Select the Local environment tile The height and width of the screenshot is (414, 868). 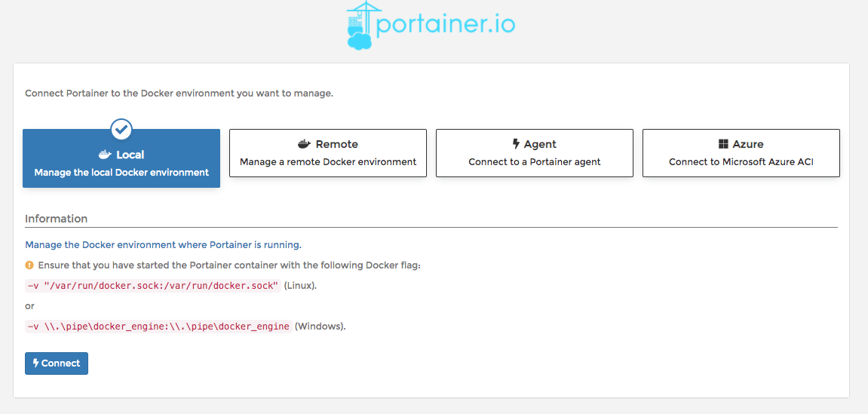121,158
